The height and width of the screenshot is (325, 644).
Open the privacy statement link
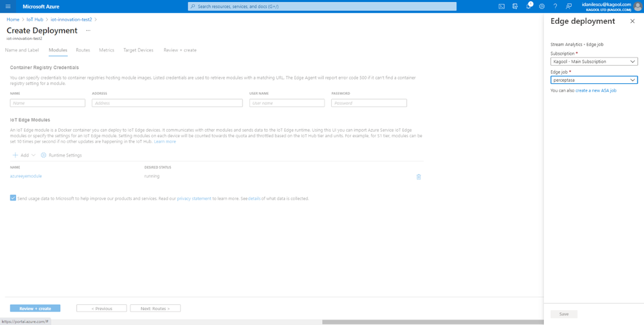click(x=194, y=198)
